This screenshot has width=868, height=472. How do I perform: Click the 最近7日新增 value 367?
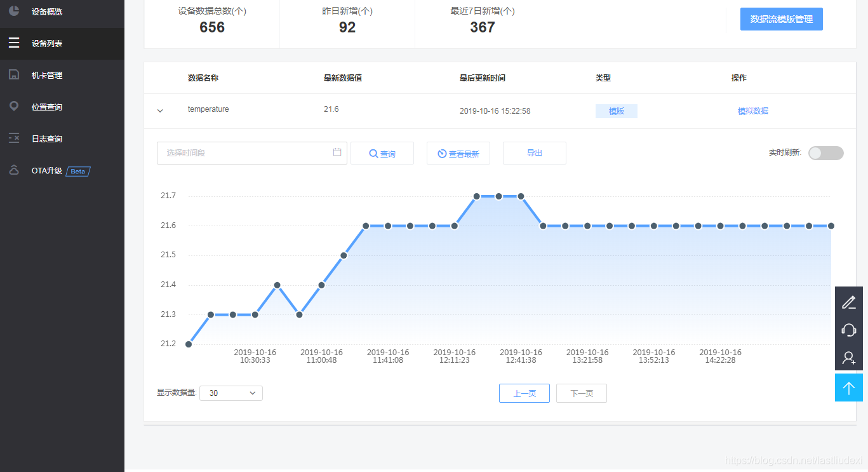point(483,27)
